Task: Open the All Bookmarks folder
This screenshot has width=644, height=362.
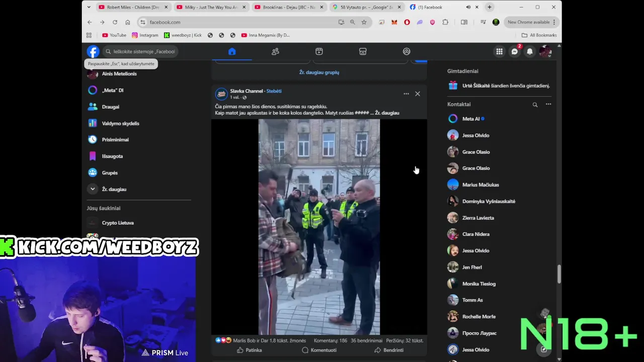Action: 539,35
